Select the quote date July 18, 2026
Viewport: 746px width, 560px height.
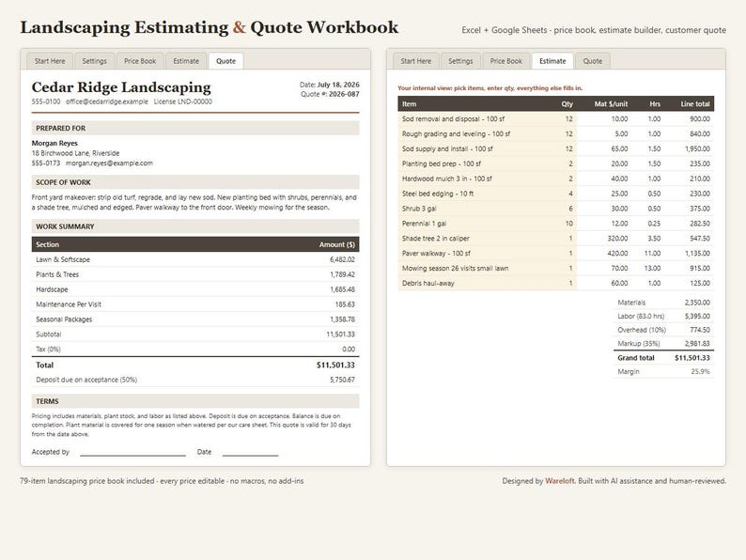click(x=338, y=85)
